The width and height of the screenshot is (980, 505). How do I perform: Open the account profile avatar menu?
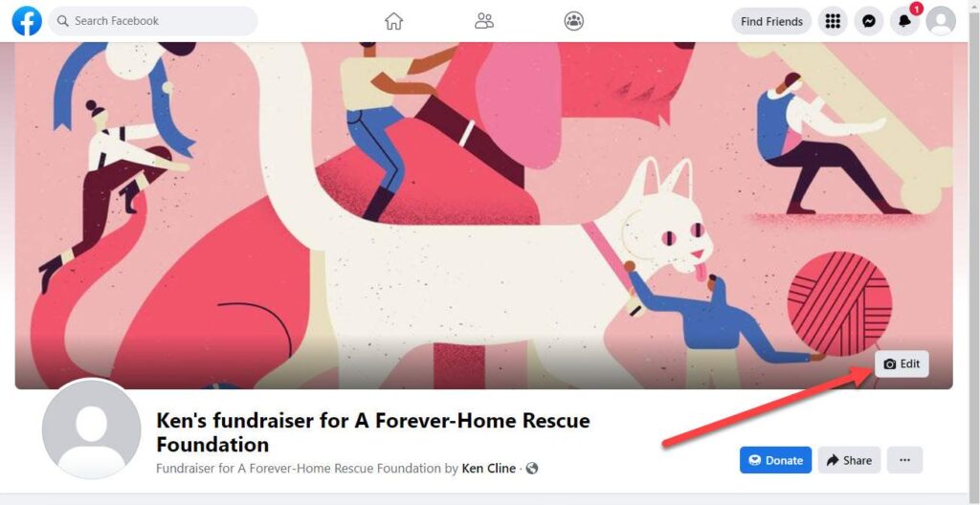(x=941, y=21)
